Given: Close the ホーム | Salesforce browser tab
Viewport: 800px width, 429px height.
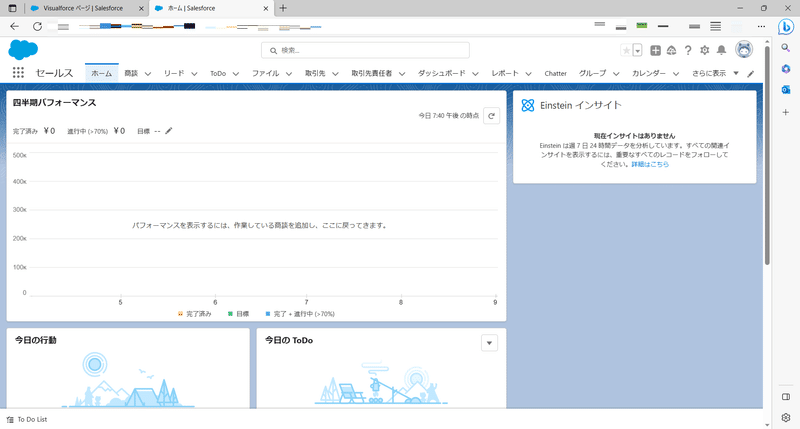Looking at the screenshot, I should [x=266, y=8].
